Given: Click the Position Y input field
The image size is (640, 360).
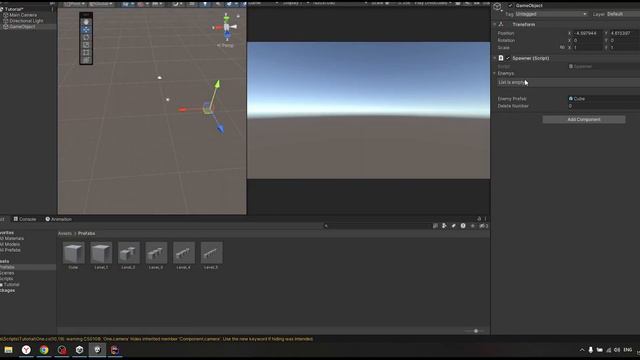Looking at the screenshot, I should 624,33.
